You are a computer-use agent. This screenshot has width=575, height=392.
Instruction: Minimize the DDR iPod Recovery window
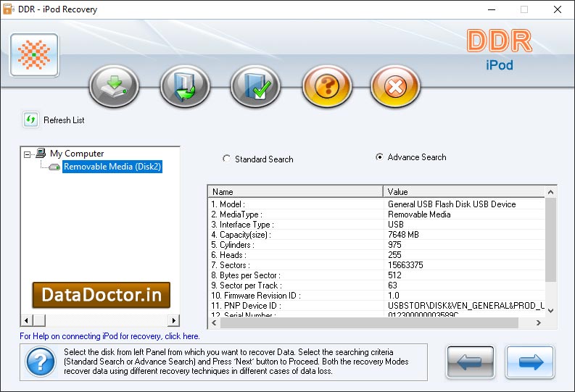[x=492, y=9]
